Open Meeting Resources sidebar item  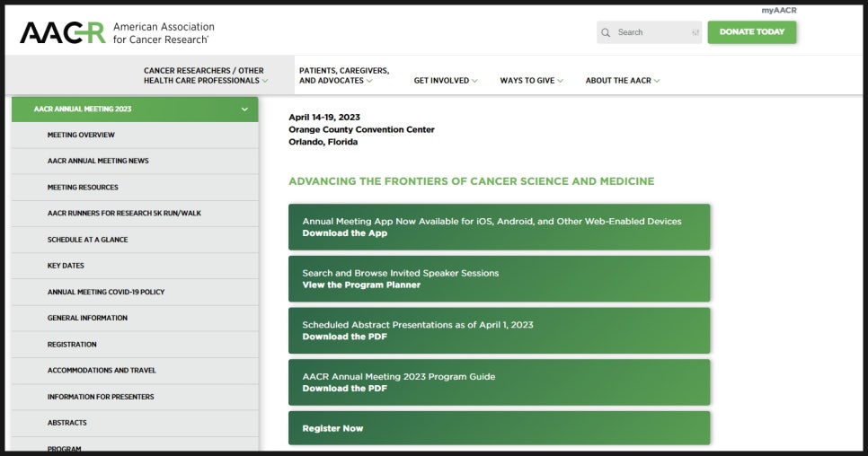pos(135,188)
